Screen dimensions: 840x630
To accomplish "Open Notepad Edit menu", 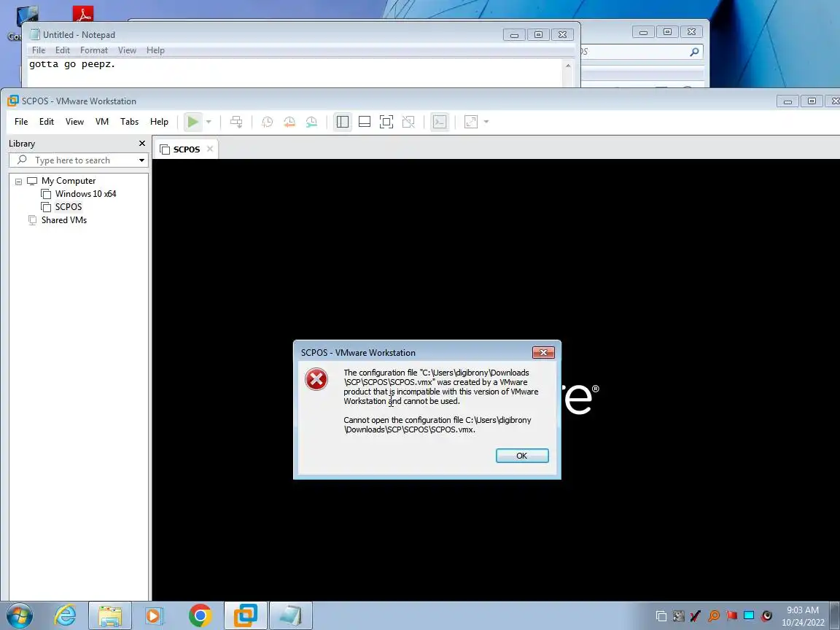I will 63,50.
